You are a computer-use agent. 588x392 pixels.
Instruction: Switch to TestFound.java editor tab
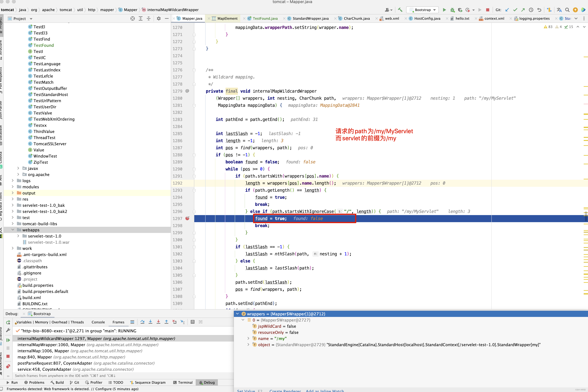pos(265,18)
